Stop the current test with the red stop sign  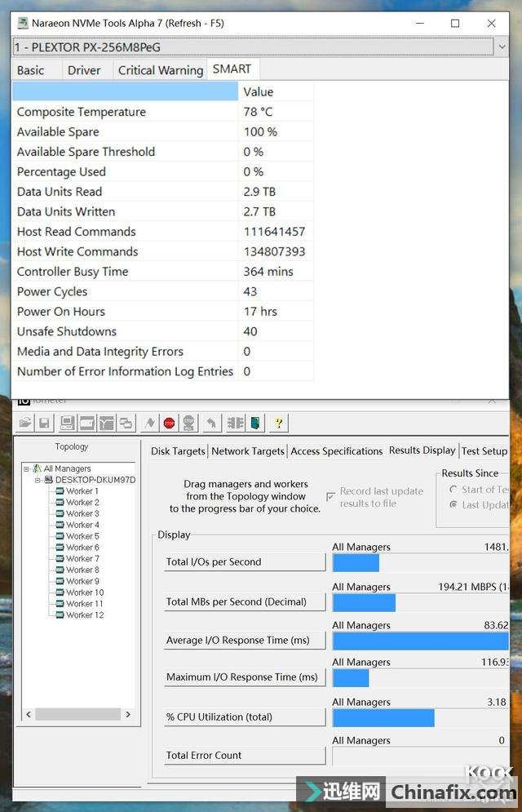tap(169, 423)
